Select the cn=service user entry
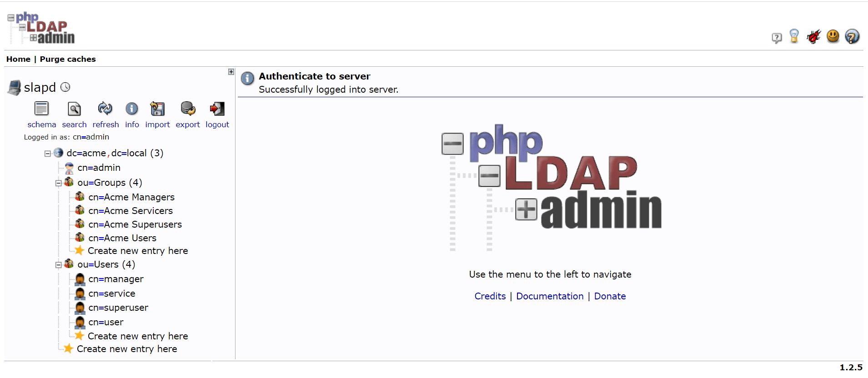Screen dimensions: 868x378 tap(112, 293)
